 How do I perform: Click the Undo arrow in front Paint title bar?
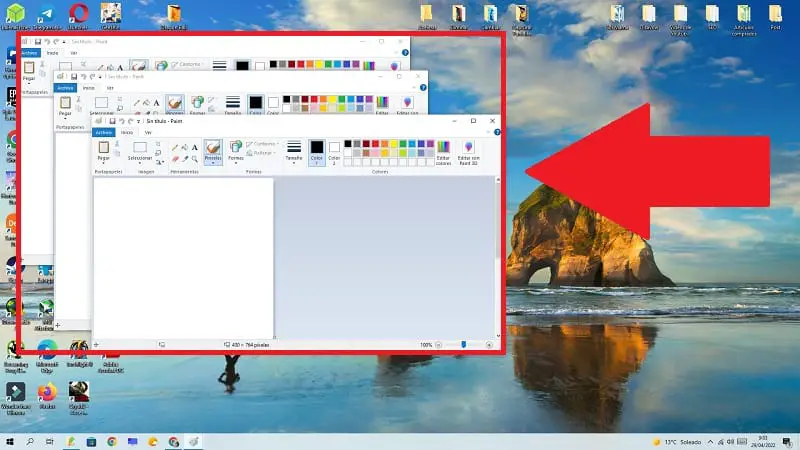point(121,121)
